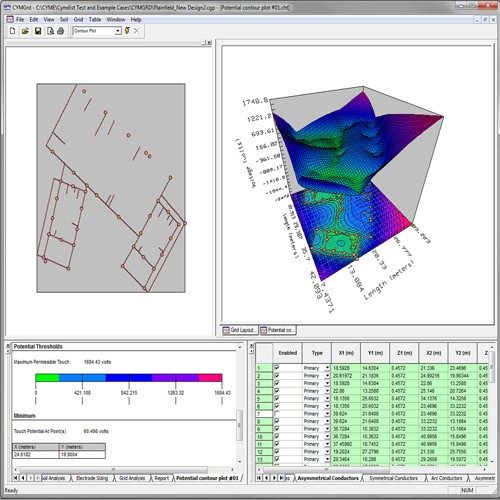Click the New file toolbar icon
Viewport: 500px width, 500px height.
coord(12,31)
